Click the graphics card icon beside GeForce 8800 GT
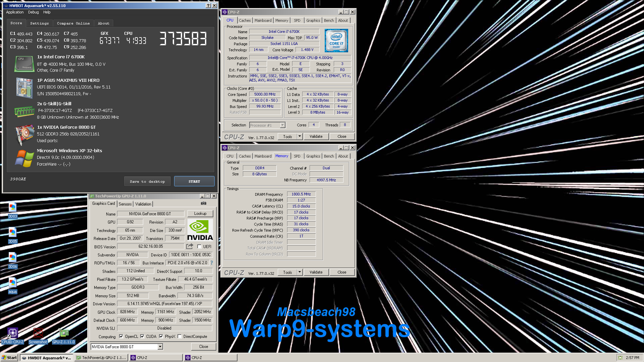644x362 pixels. pos(24,135)
